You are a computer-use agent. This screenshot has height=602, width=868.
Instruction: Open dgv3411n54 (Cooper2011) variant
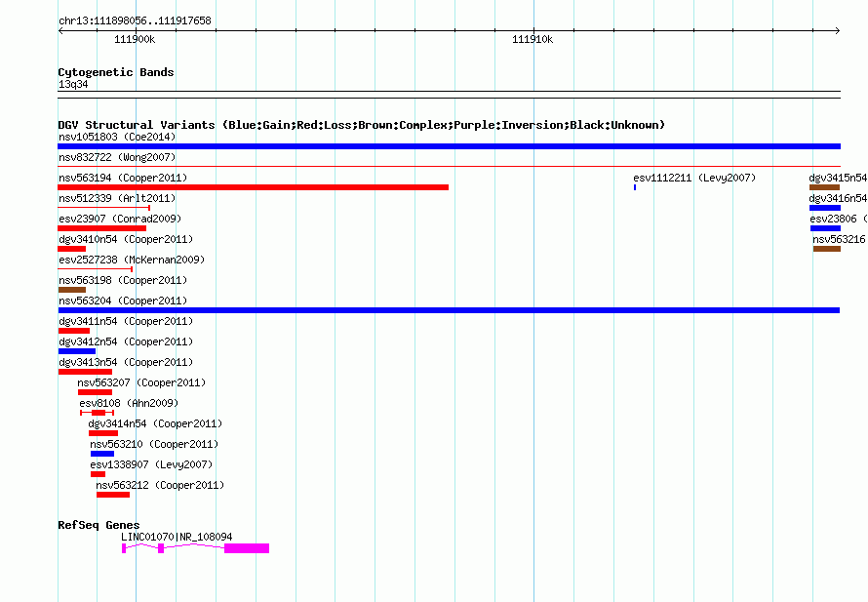point(126,321)
